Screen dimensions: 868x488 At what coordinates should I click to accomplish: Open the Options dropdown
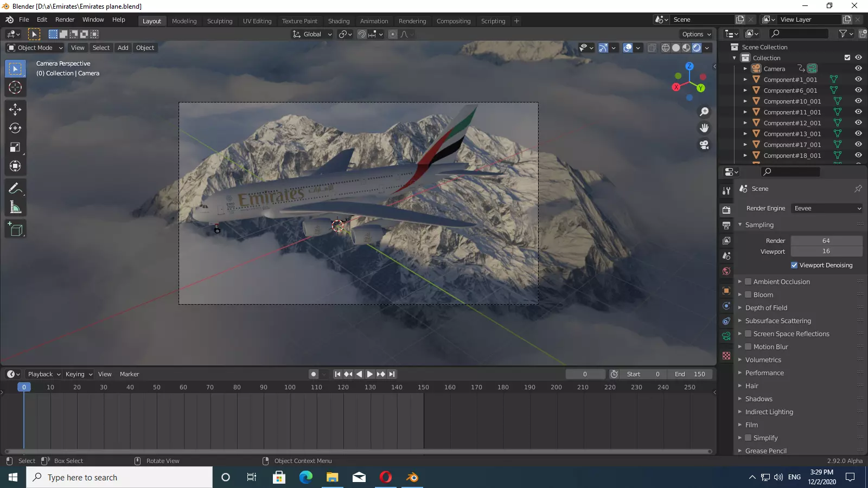point(697,34)
